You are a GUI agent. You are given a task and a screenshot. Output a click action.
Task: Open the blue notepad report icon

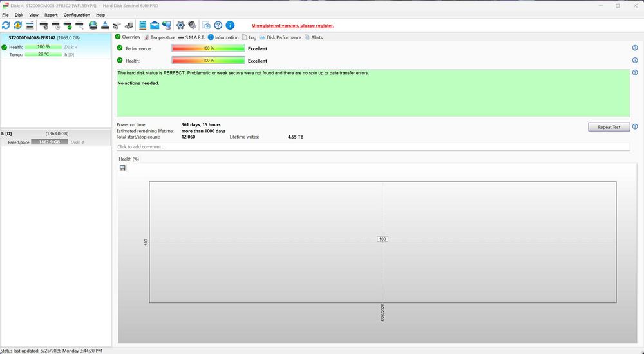pos(142,26)
